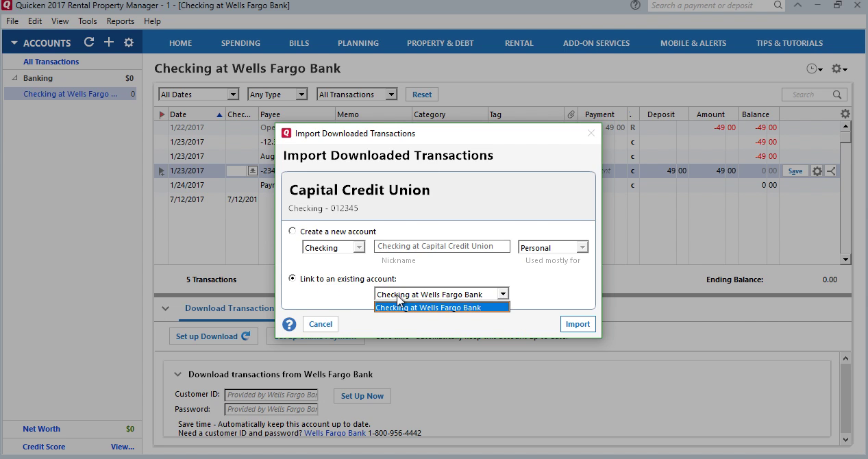Click the Password input field
Viewport: 868px width, 459px height.
click(271, 409)
